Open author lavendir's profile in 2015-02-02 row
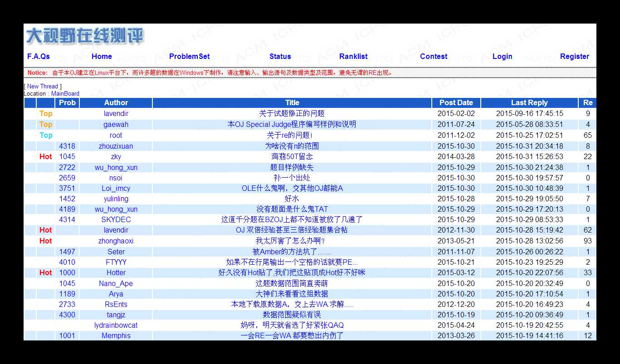 (116, 113)
